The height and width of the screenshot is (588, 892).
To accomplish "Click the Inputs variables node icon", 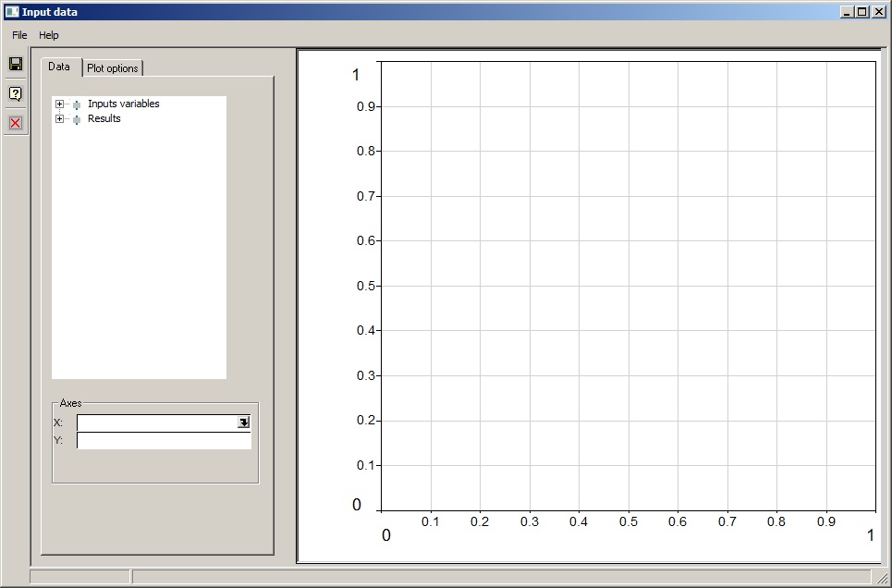I will pyautogui.click(x=77, y=104).
